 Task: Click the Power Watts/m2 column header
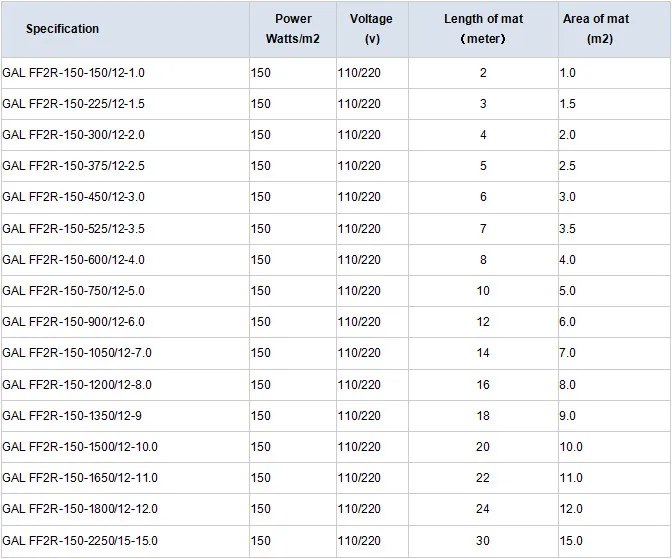coord(293,29)
